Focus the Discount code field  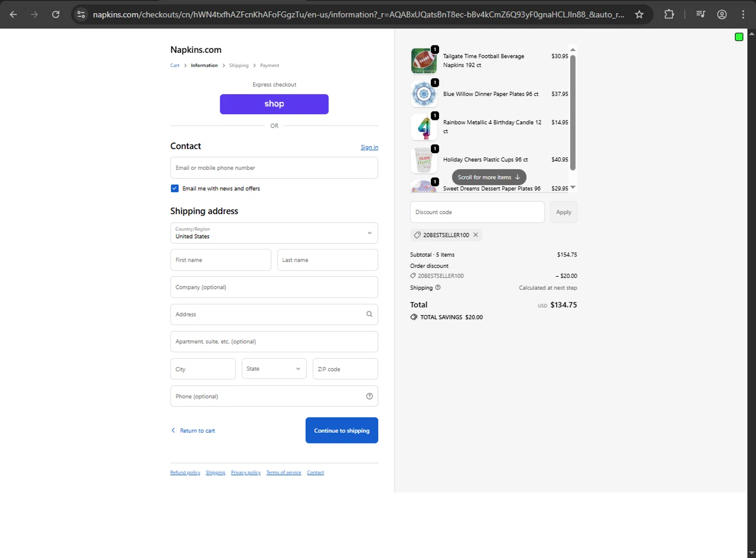[x=477, y=212]
